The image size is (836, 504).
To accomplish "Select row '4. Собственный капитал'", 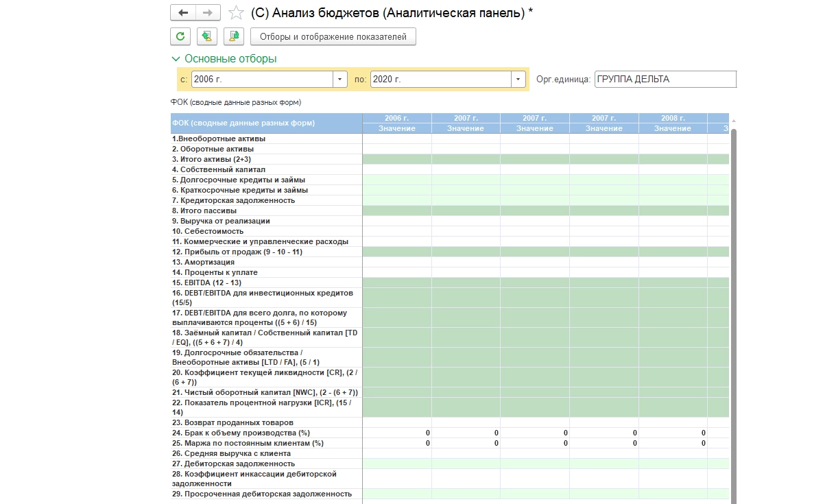I will pyautogui.click(x=218, y=169).
